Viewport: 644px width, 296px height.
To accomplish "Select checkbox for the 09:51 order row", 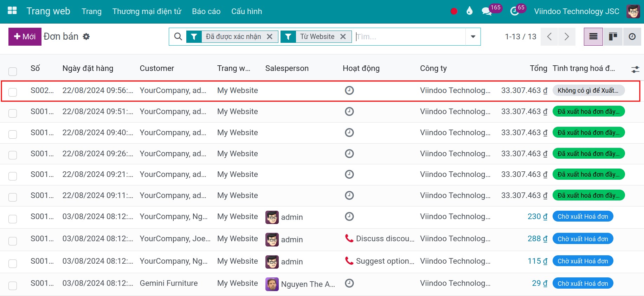I will coord(13,113).
